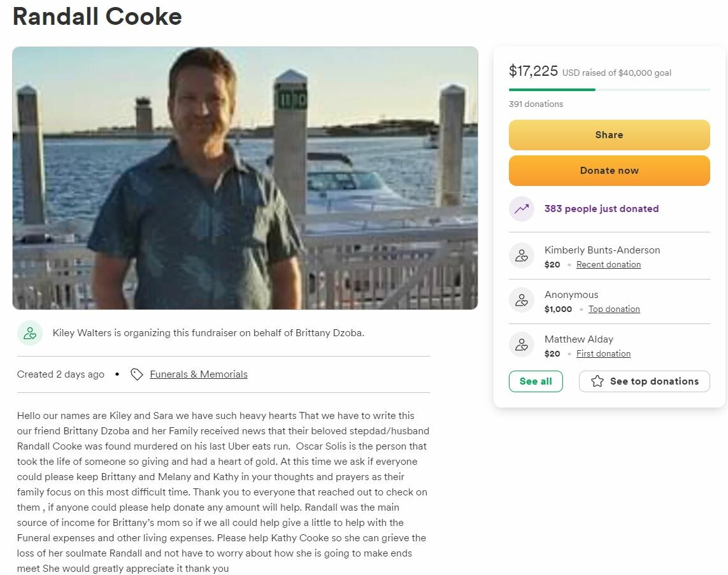Open the Top donation link
This screenshot has width=728, height=575.
614,309
